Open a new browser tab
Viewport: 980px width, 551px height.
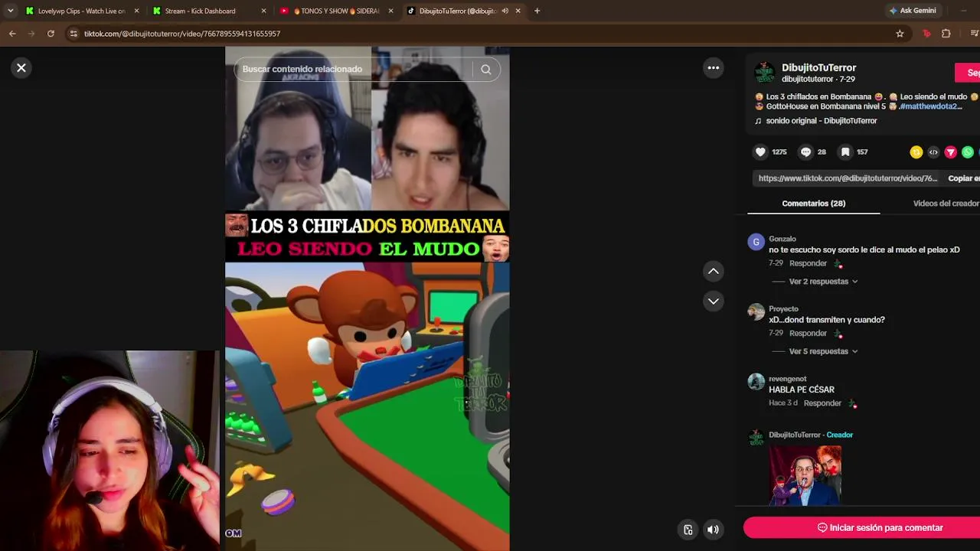537,11
